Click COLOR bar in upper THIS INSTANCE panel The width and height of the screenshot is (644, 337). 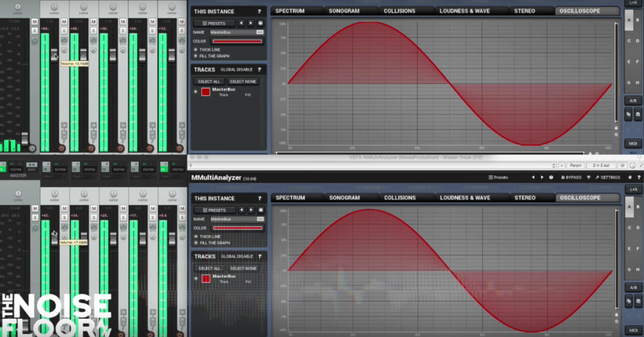click(x=237, y=41)
